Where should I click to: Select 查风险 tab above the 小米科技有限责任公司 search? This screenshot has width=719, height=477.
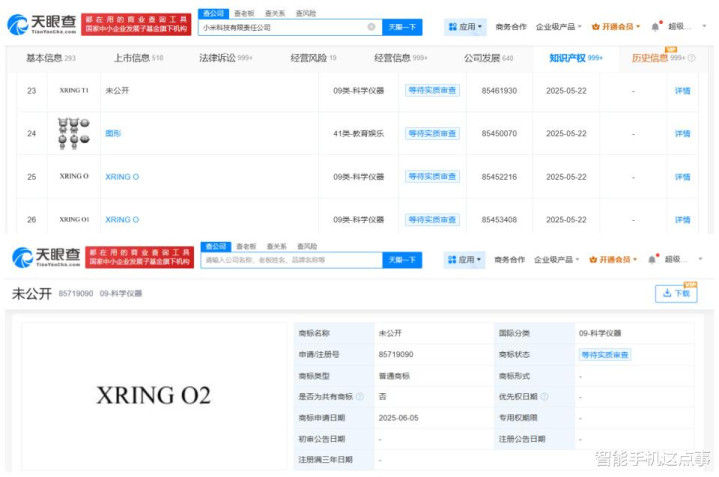(x=305, y=14)
